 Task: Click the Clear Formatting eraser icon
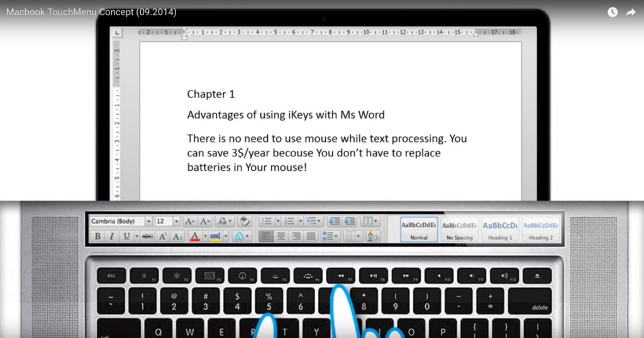(245, 222)
